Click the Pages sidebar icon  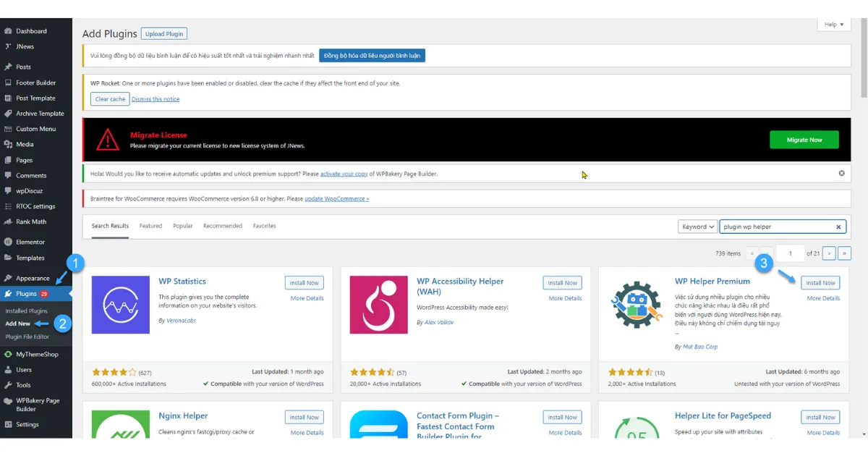coord(8,160)
